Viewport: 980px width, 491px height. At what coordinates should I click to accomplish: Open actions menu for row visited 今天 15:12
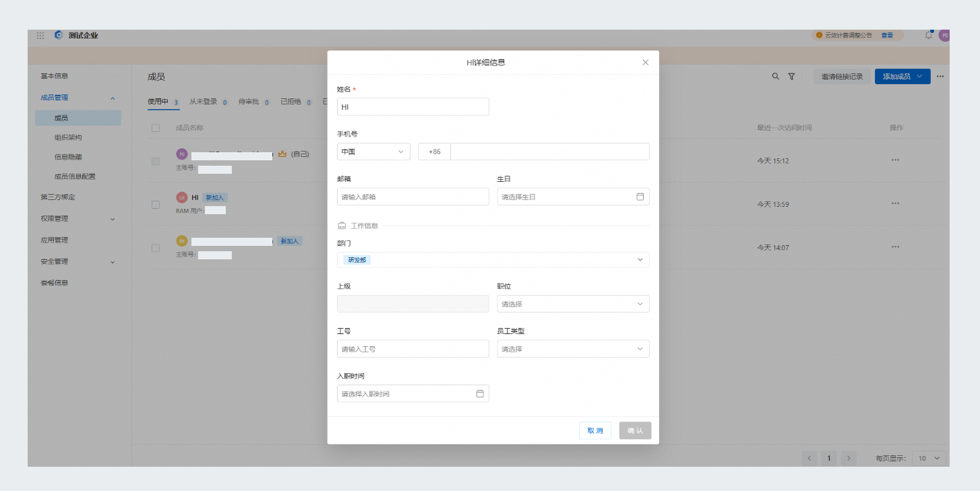895,160
